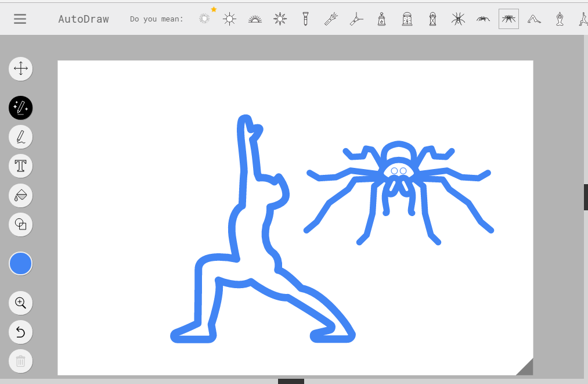Click the trash icon to clear canvas
The image size is (588, 384).
[x=20, y=361]
